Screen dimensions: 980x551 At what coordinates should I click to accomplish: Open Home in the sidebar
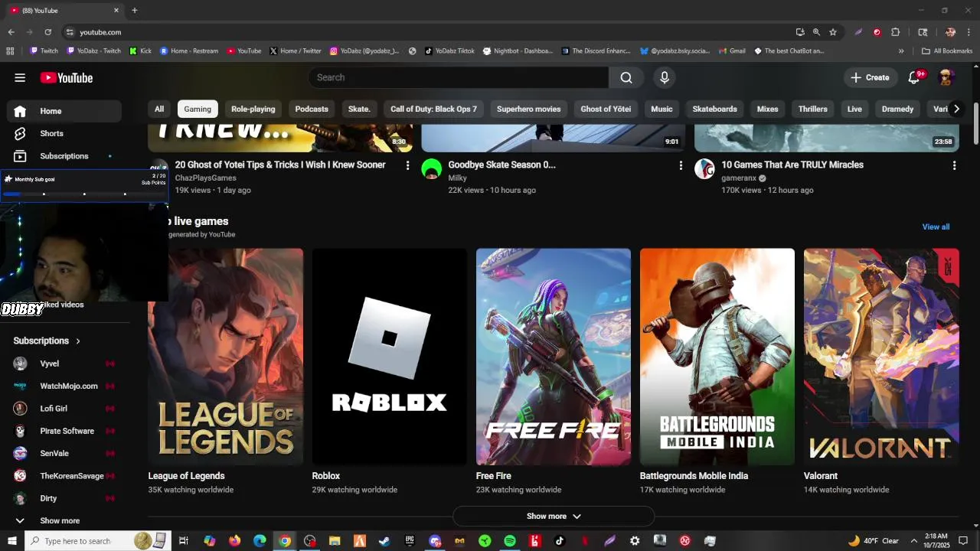click(64, 111)
